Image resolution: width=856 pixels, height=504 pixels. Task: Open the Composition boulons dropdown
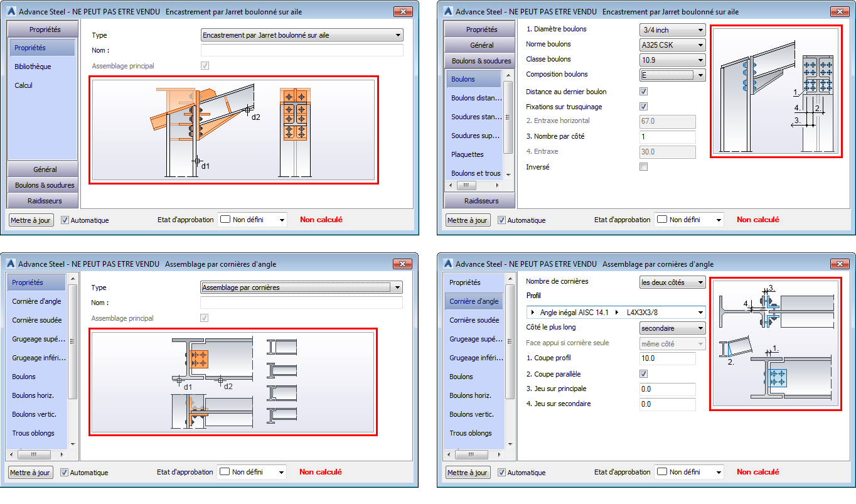672,75
